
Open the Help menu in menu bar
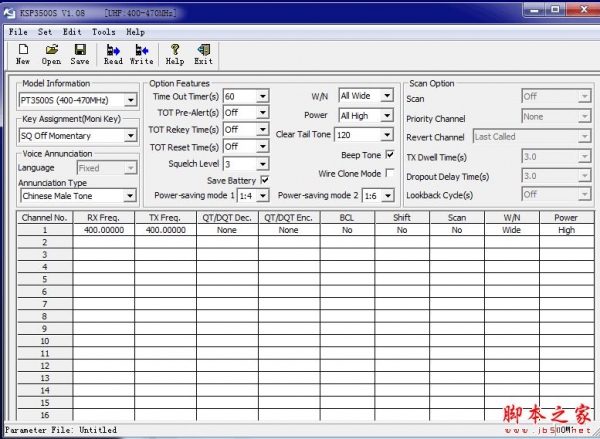point(135,32)
